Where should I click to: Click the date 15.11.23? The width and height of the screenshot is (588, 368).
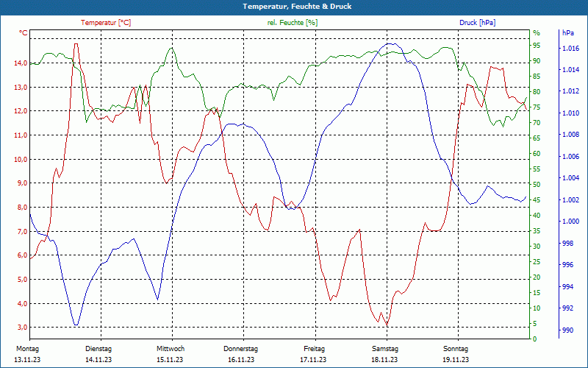(170, 360)
